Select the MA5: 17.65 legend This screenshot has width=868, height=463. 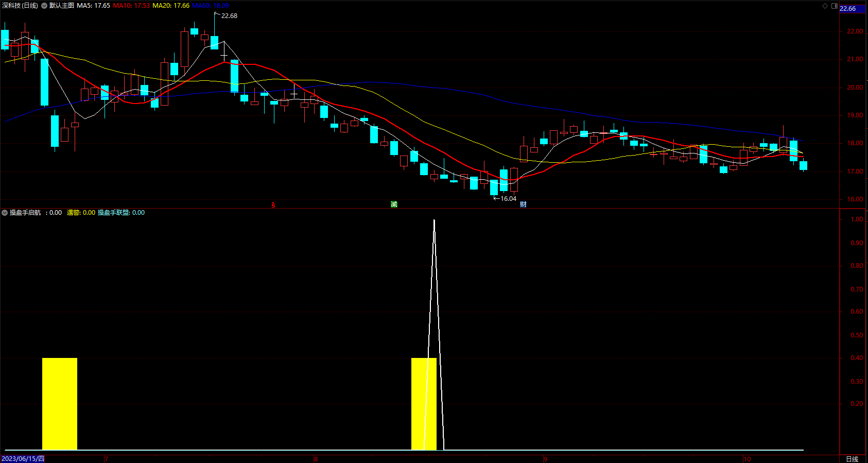coord(94,6)
